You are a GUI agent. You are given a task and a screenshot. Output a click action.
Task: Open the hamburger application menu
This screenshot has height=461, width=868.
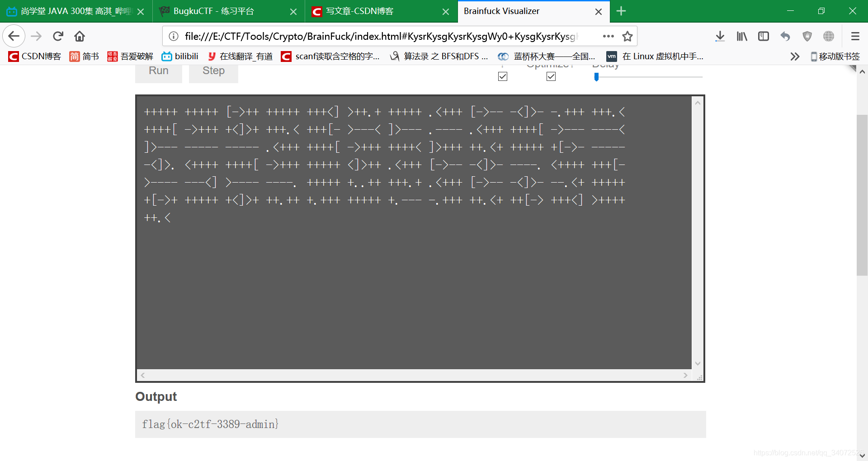coord(855,36)
